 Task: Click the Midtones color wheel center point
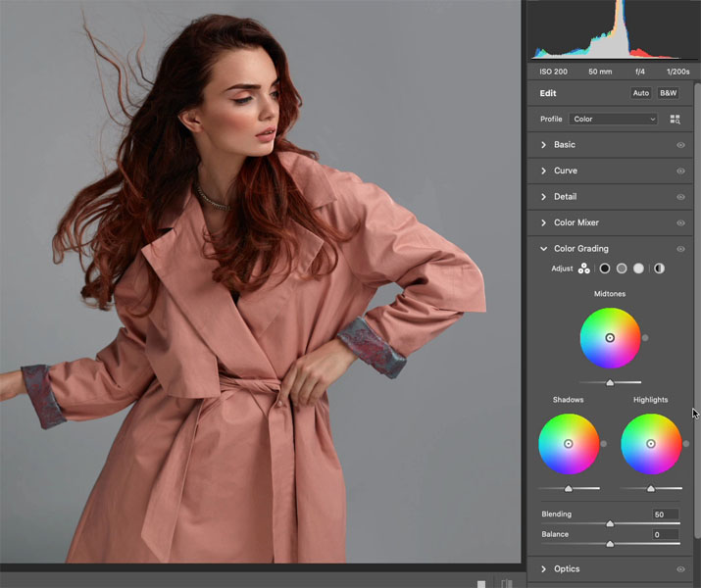coord(610,337)
